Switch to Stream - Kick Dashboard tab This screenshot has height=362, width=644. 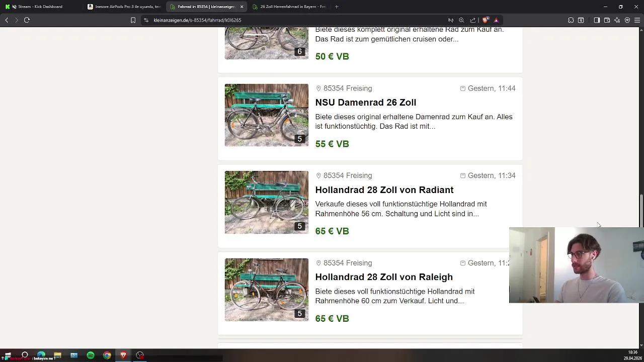(x=40, y=7)
